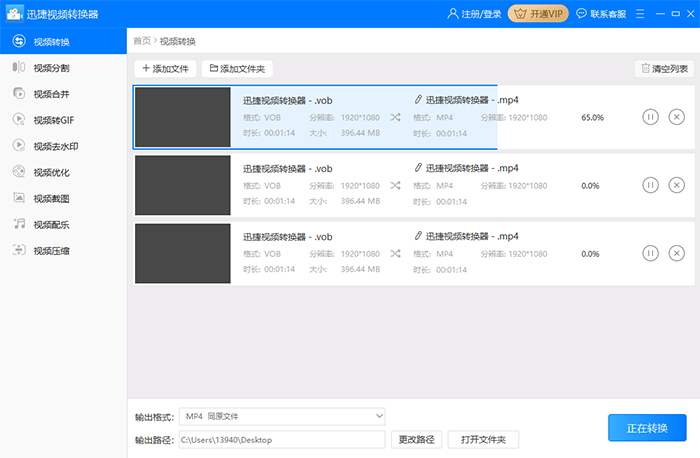This screenshot has width=700, height=458.
Task: Click the 首页 breadcrumb link
Action: tap(142, 41)
